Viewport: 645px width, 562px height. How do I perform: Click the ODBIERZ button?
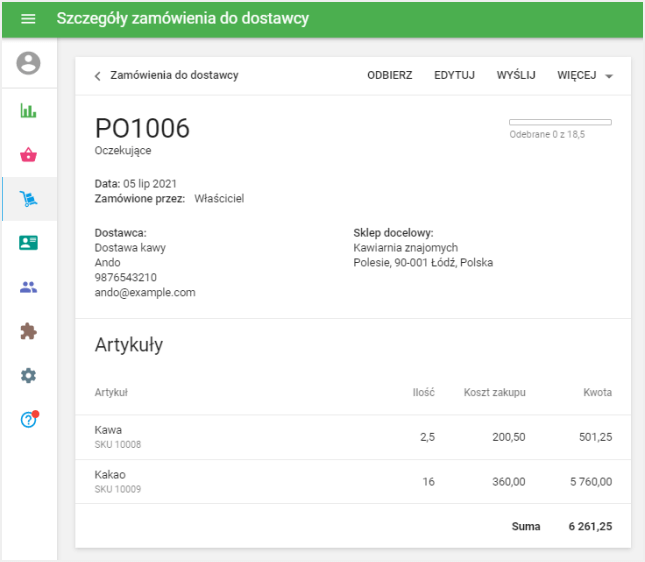[389, 75]
